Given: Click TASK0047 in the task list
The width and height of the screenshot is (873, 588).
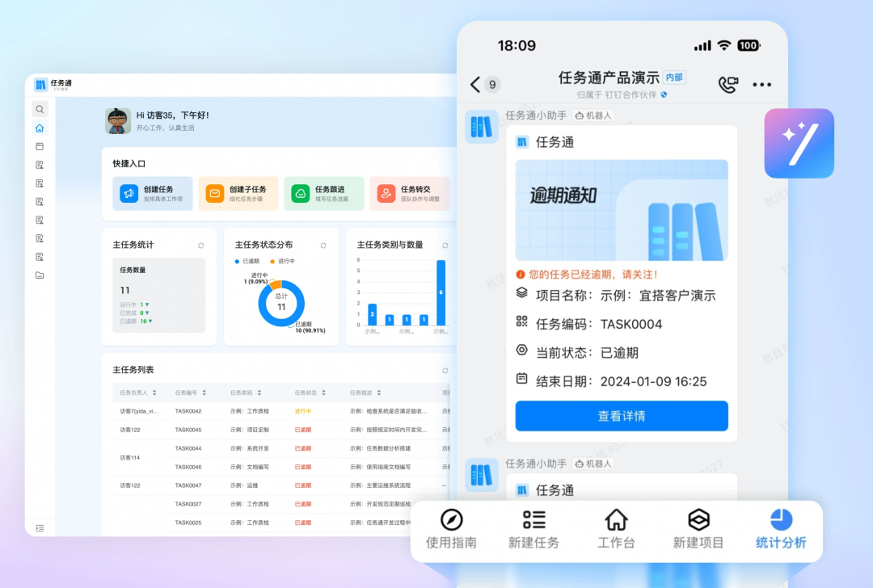Looking at the screenshot, I should (188, 485).
